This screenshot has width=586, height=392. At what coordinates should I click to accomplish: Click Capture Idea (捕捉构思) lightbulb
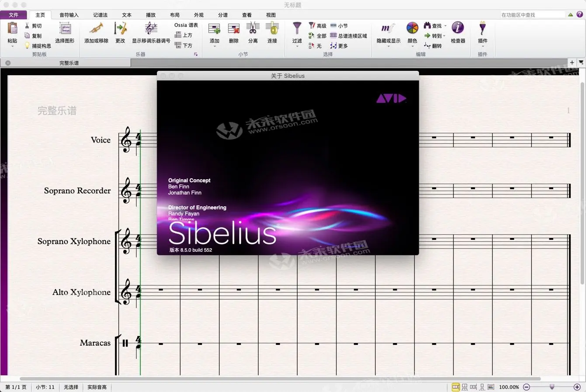pyautogui.click(x=38, y=46)
